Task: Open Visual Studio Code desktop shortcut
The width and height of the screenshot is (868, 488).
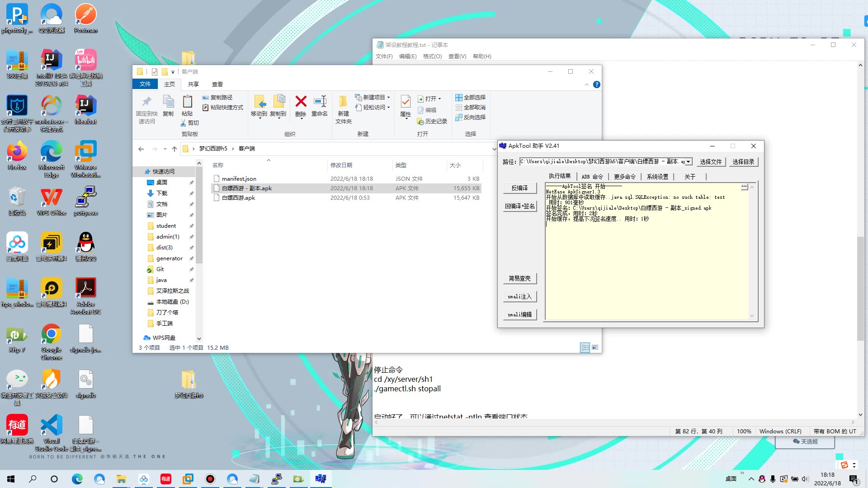Action: pyautogui.click(x=51, y=433)
